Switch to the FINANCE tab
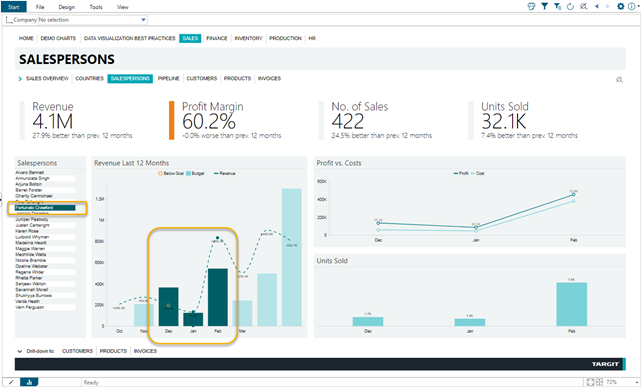Screen dimensions: 642x388 [217, 38]
